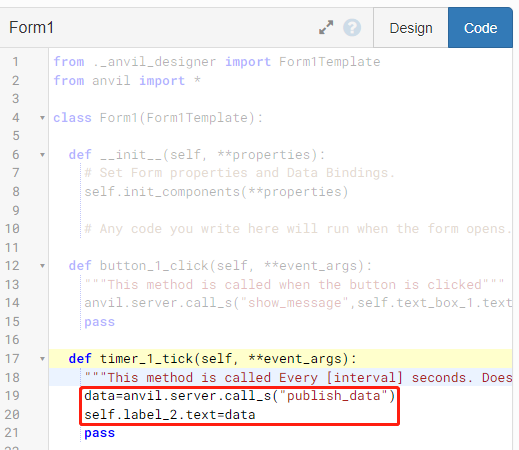Viewport: 519px width, 450px height.
Task: Place cursor on the publish_data call line
Action: [x=240, y=396]
